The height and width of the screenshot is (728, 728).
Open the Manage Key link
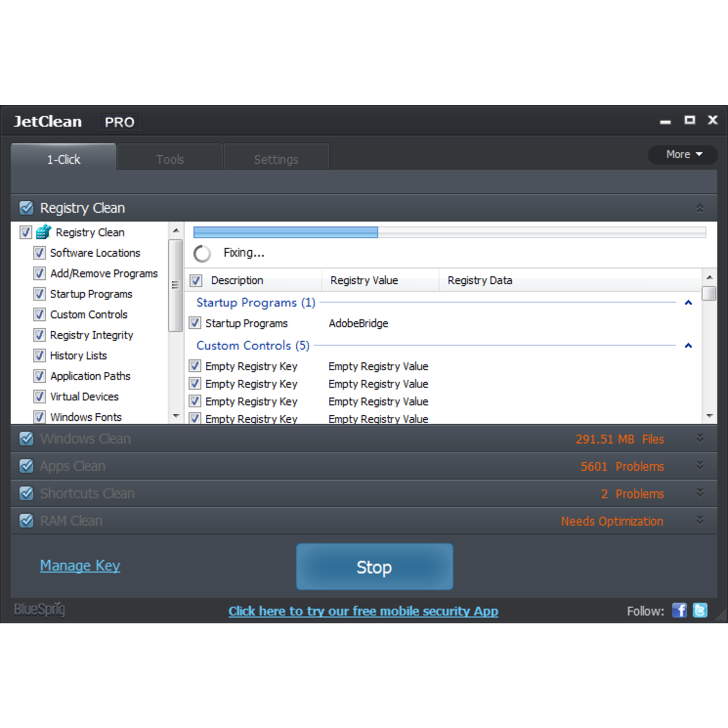pyautogui.click(x=80, y=565)
